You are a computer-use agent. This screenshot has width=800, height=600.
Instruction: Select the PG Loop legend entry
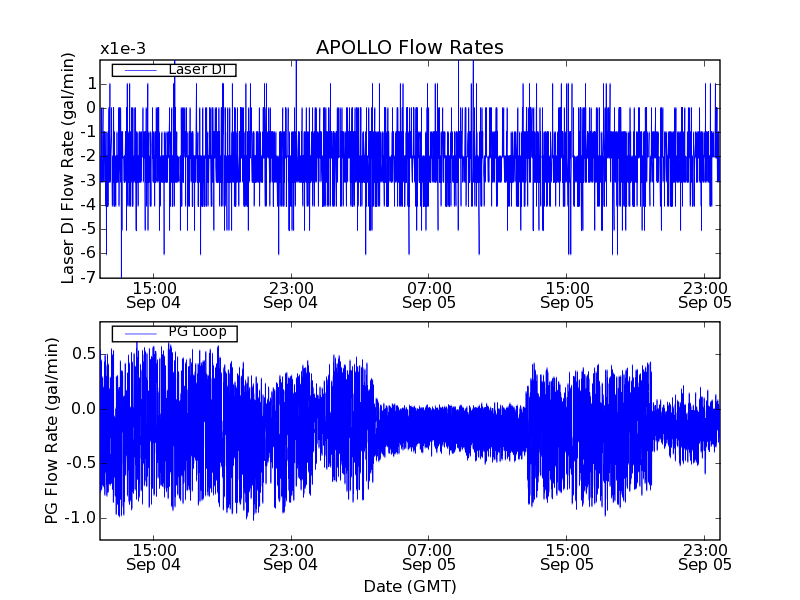[174, 333]
